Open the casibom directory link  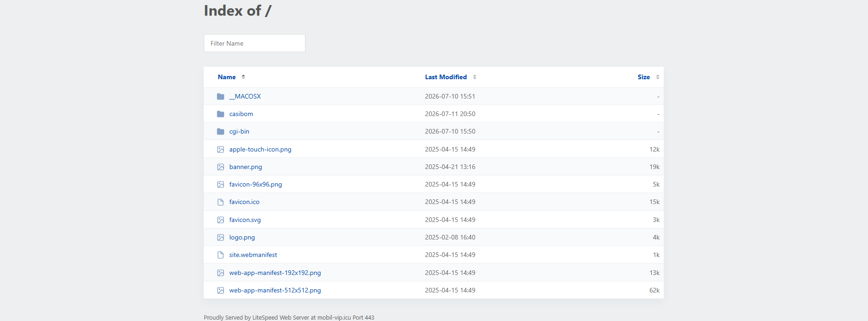[x=241, y=114]
